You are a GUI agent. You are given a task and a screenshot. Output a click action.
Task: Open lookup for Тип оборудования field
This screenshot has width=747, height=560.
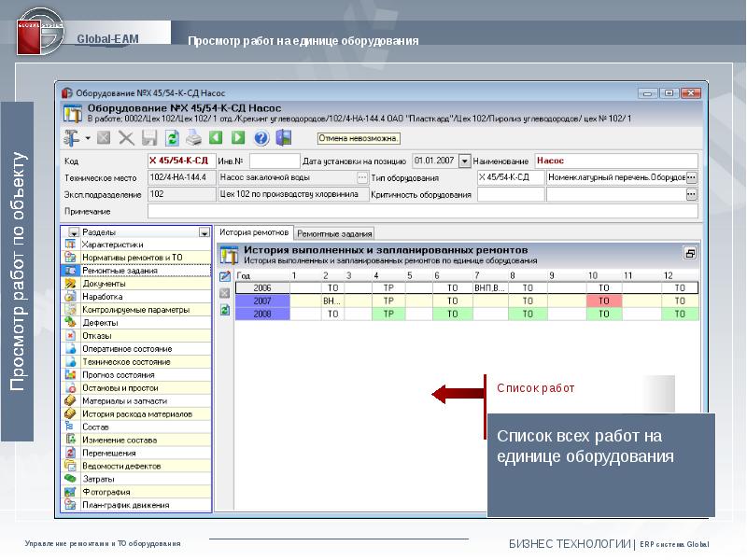point(691,177)
